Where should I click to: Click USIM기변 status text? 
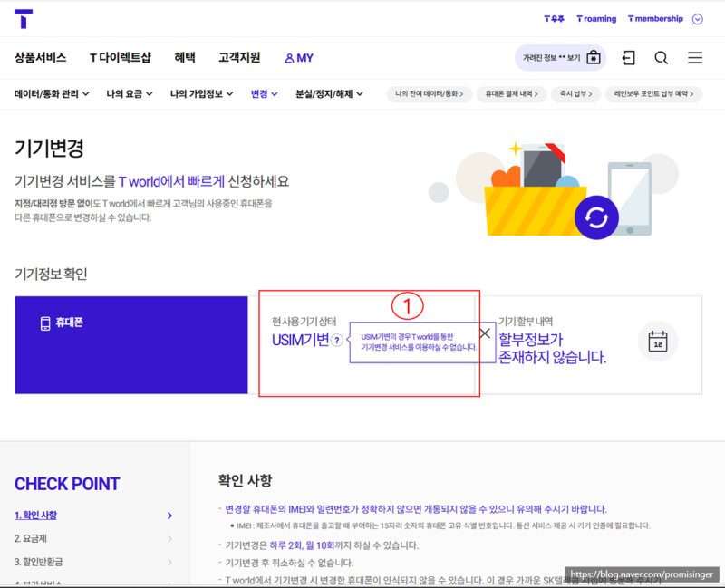[301, 341]
